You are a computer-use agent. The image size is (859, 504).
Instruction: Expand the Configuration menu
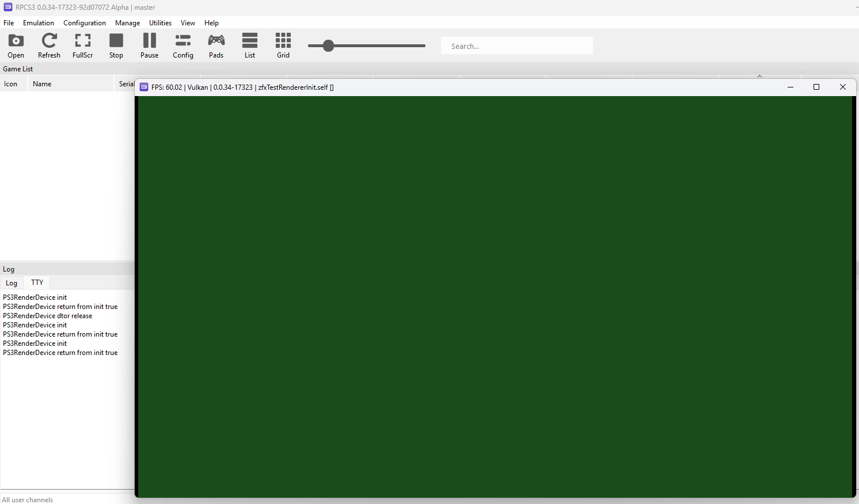(85, 23)
